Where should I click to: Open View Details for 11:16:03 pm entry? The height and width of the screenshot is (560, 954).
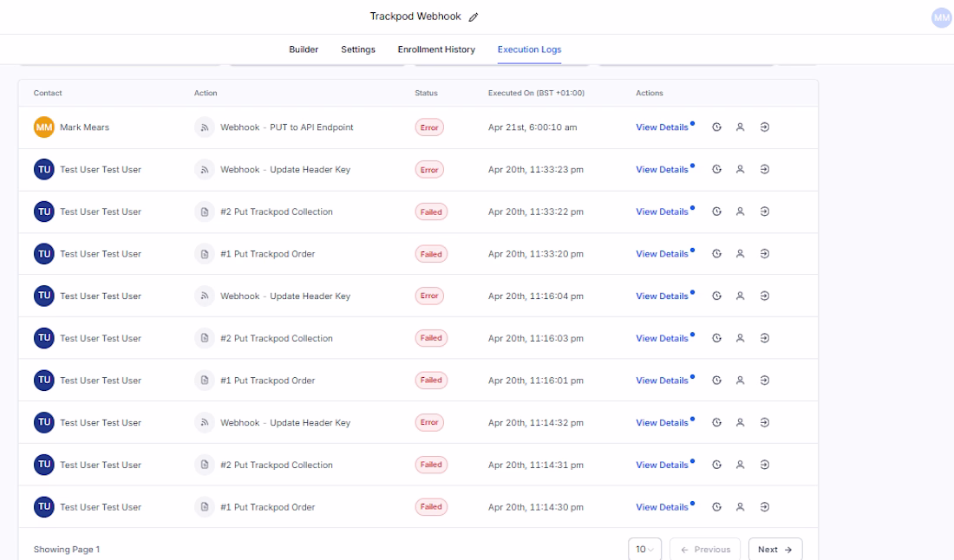point(662,339)
